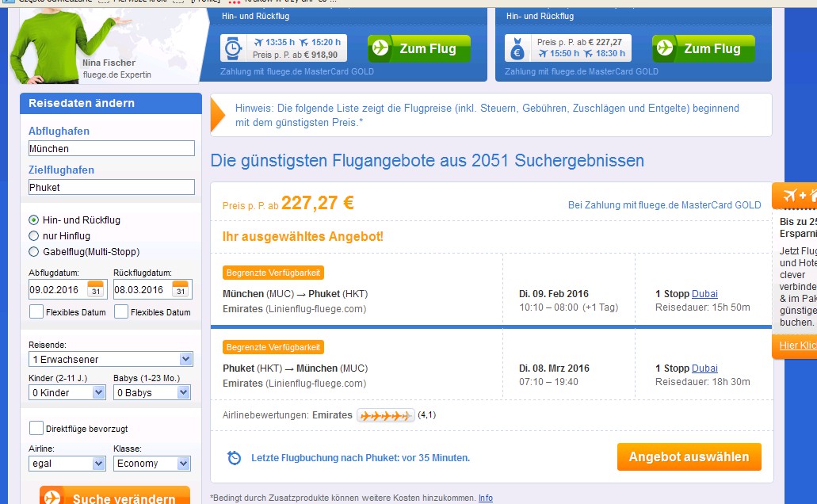
Task: Click Phuket (HKT) → München (MUC) route
Action: coord(295,368)
